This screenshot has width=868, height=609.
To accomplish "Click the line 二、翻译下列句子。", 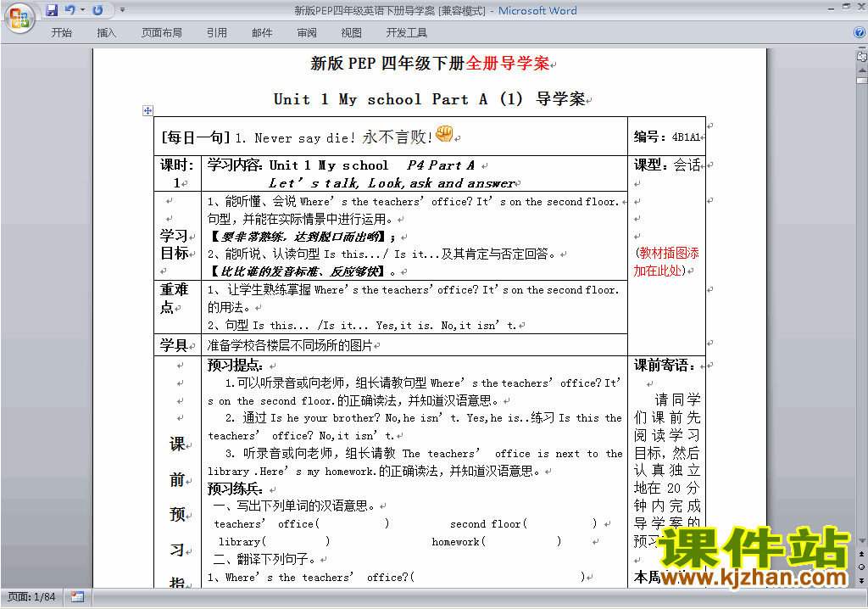I will [x=264, y=559].
